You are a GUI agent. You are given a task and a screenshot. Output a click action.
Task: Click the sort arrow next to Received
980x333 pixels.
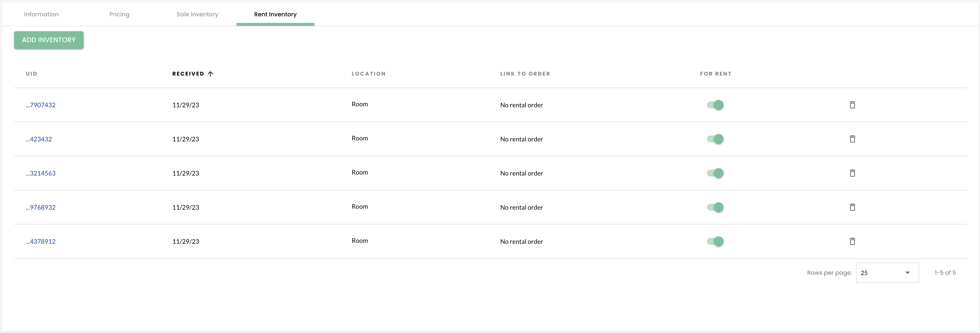coord(210,73)
